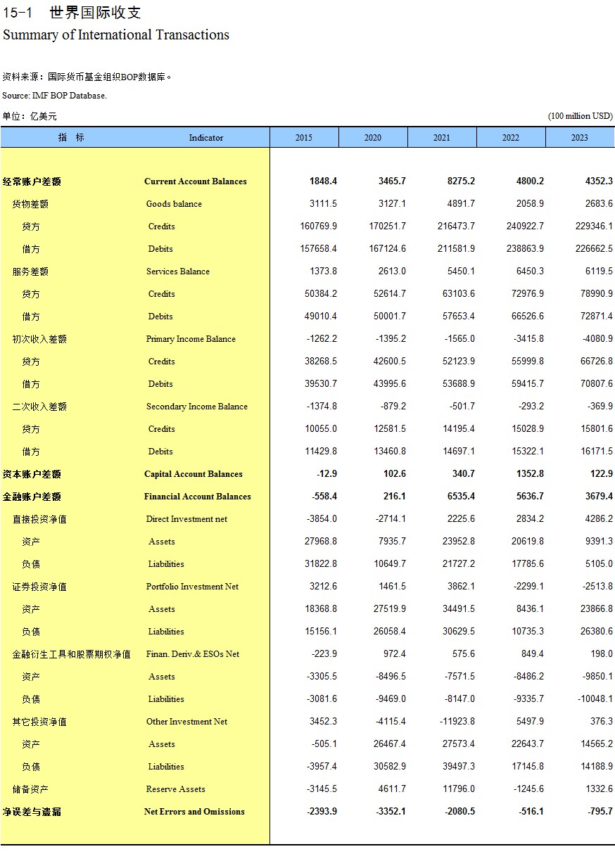Click the Source: IMF BOP Database text
Viewport: 615px width, 868px height.
[x=55, y=96]
